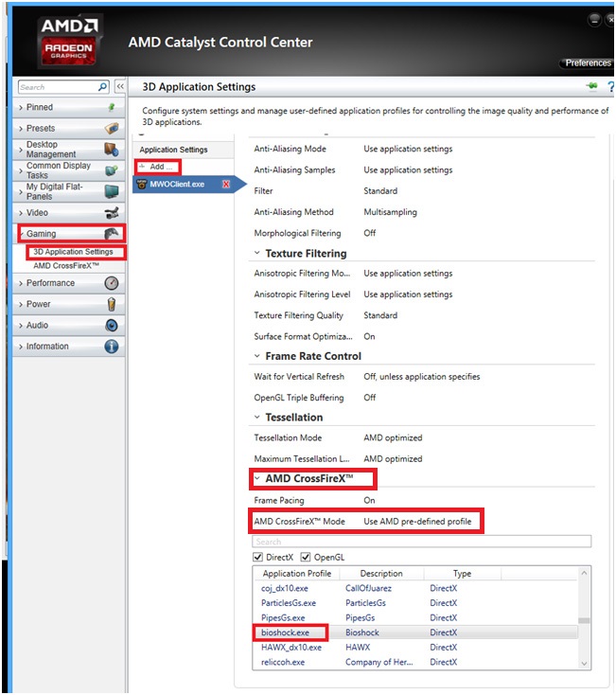
Task: Change the Texture Filtering Quality setting
Action: pos(380,315)
